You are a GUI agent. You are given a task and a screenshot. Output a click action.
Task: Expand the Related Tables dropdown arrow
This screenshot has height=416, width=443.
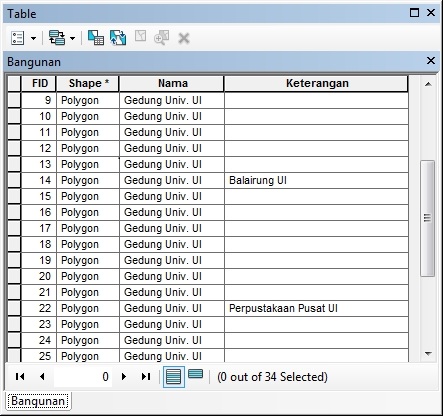[x=72, y=38]
